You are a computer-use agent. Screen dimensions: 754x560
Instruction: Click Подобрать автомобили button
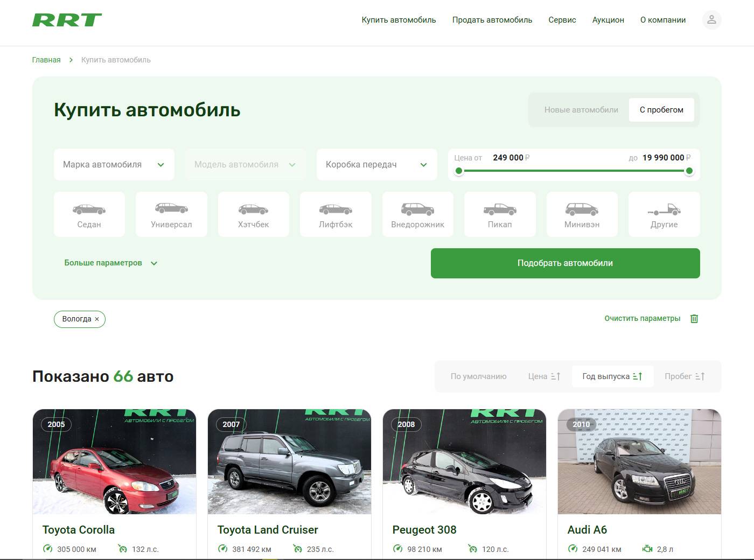(565, 263)
